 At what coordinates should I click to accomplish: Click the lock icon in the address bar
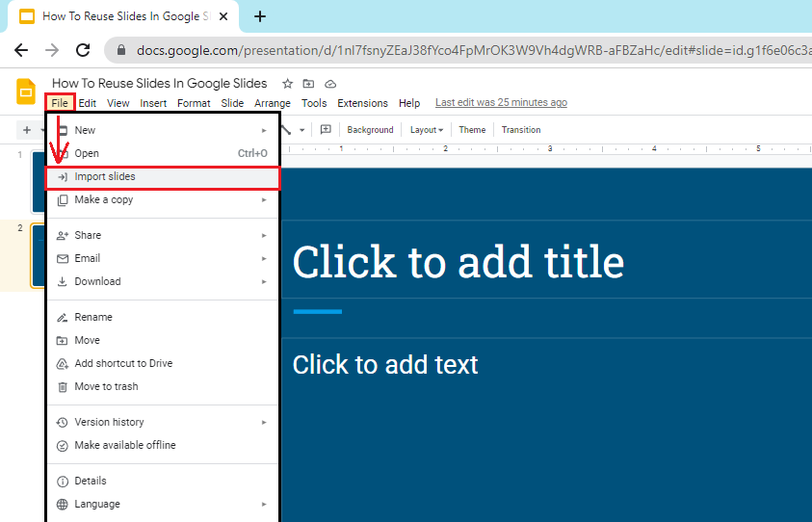click(x=121, y=50)
